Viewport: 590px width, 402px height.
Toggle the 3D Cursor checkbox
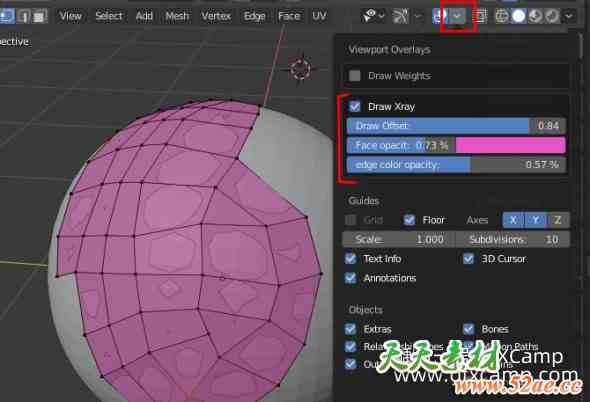[x=468, y=259]
